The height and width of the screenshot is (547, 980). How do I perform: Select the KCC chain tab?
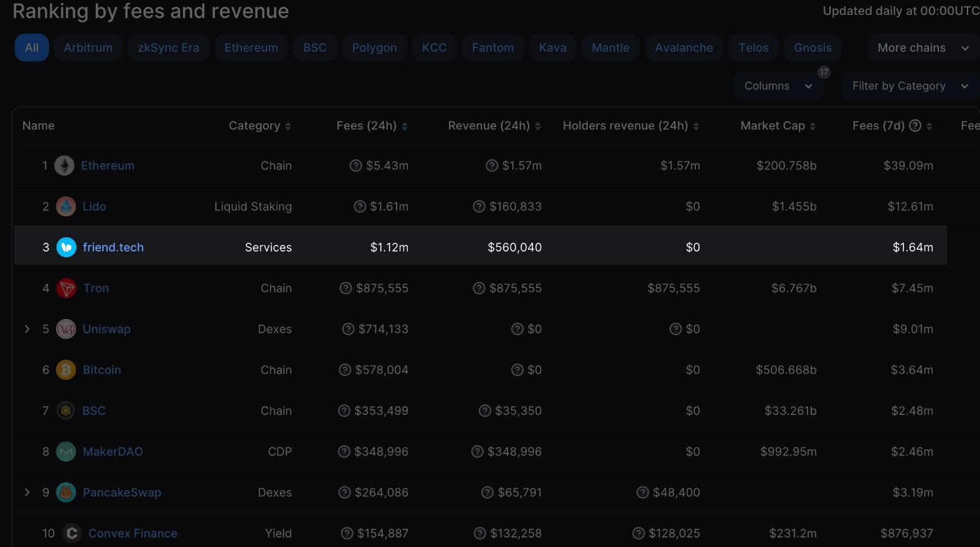coord(435,48)
